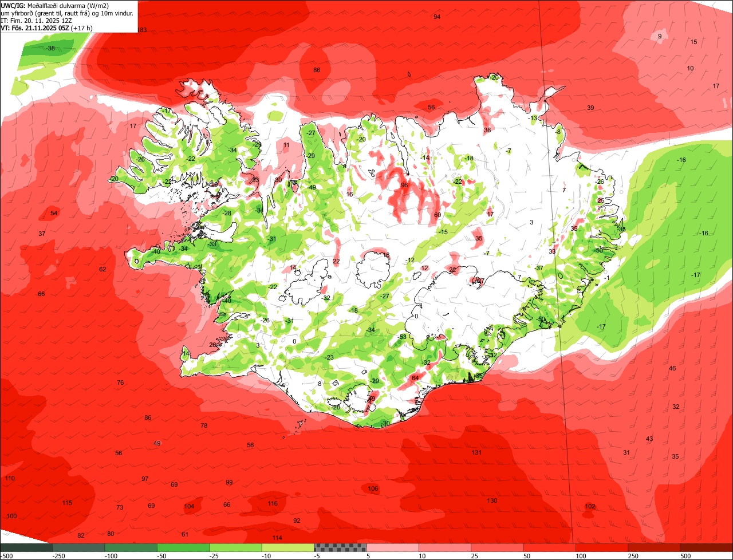Screen dimensions: 733x560
Task: Click the ocean value '62' west of Iceland
Action: (103, 269)
